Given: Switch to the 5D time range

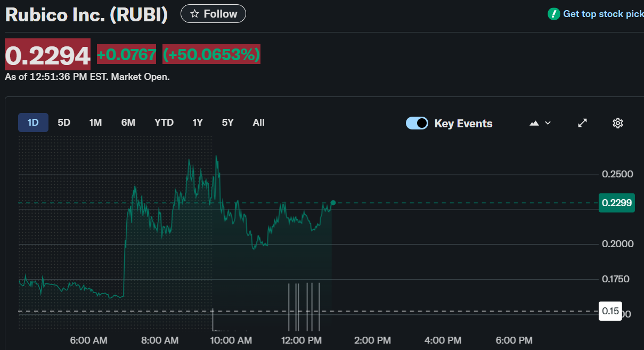Looking at the screenshot, I should [64, 123].
